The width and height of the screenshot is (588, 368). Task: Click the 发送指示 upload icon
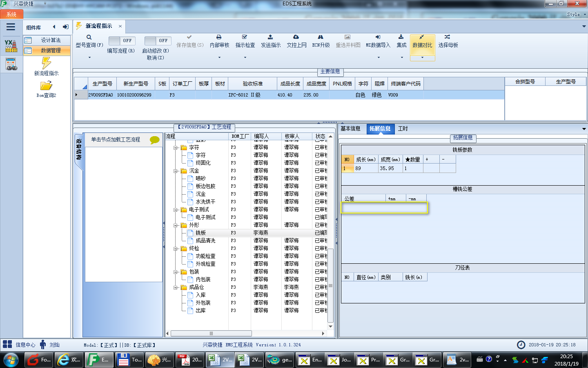tap(270, 37)
